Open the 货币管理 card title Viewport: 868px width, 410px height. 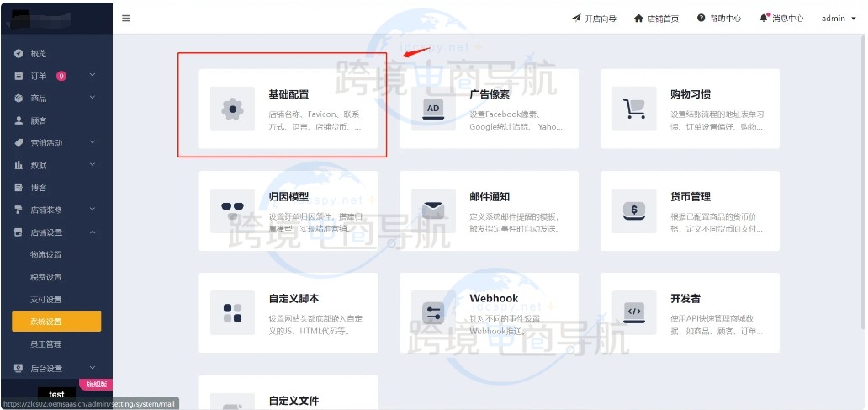tap(691, 196)
